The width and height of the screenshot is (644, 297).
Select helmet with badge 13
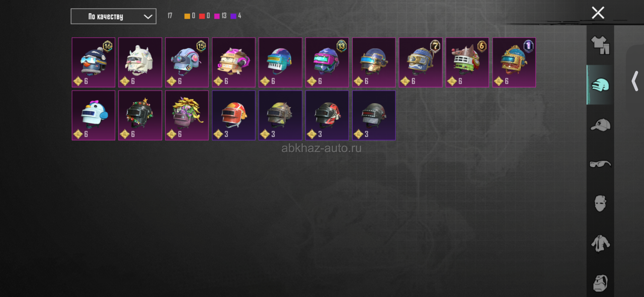pyautogui.click(x=327, y=62)
